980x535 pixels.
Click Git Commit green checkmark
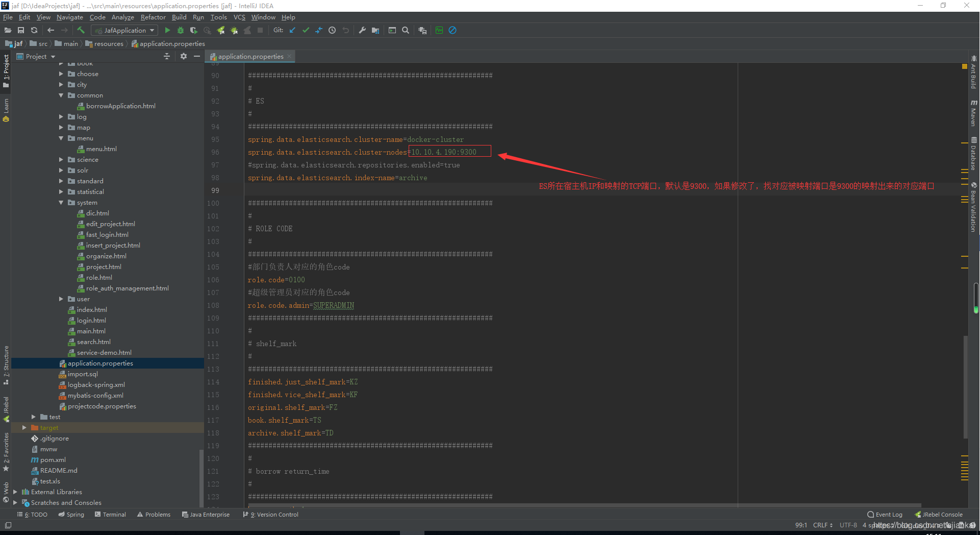[x=306, y=30]
